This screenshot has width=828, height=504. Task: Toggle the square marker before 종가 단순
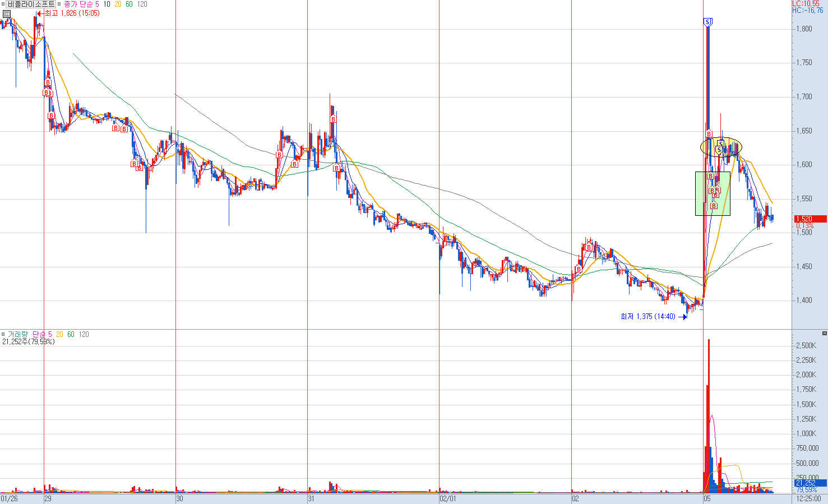click(59, 4)
